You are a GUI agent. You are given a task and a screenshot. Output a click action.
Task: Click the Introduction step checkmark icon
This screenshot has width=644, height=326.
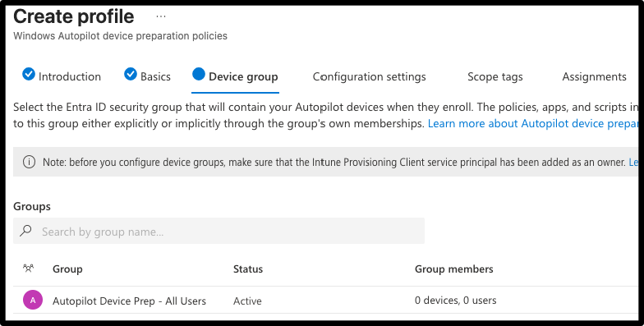pos(28,74)
